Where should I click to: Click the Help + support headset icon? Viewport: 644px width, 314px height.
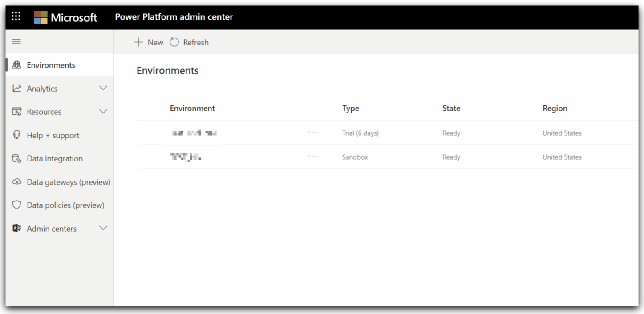pyautogui.click(x=17, y=135)
